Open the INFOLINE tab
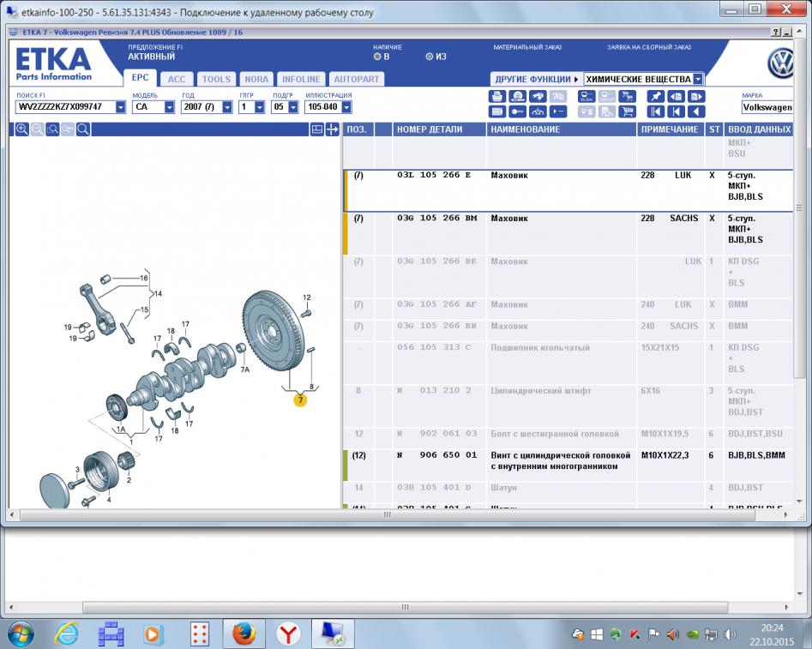The width and height of the screenshot is (812, 649). tap(301, 79)
